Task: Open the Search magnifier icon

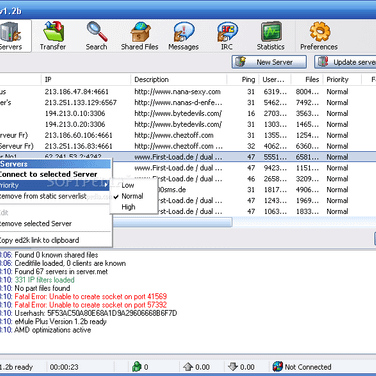Action: (97, 36)
